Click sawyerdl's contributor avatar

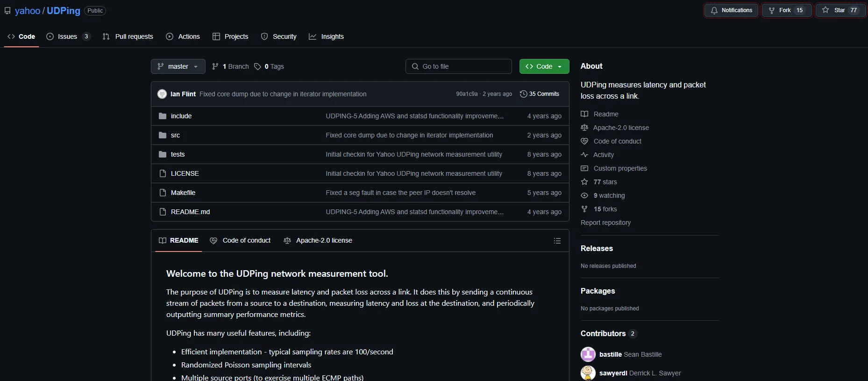pyautogui.click(x=588, y=373)
